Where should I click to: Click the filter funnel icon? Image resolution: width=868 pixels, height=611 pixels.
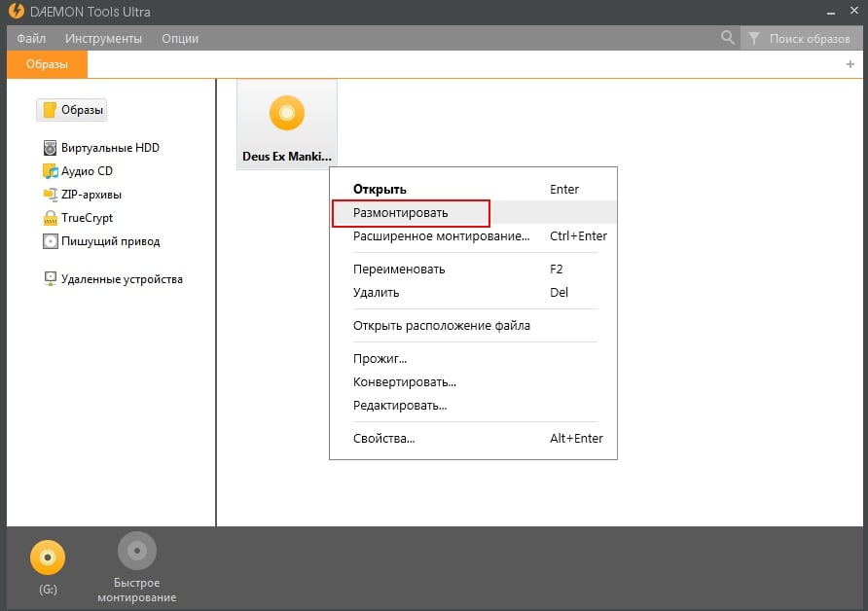point(754,39)
